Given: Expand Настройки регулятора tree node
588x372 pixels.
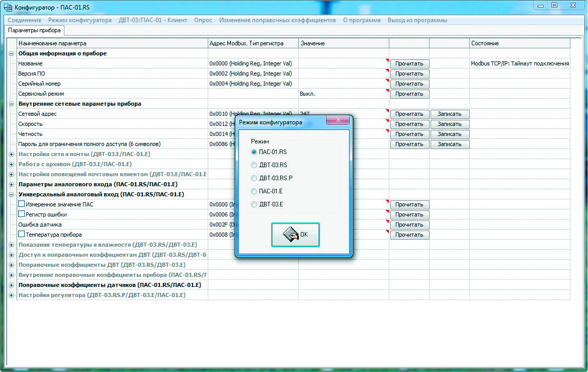Looking at the screenshot, I should pos(12,295).
